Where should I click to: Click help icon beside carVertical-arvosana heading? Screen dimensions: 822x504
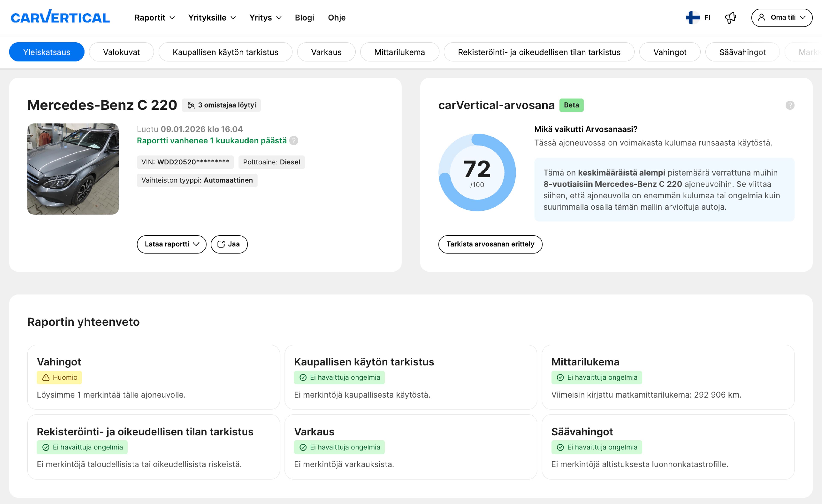tap(790, 105)
